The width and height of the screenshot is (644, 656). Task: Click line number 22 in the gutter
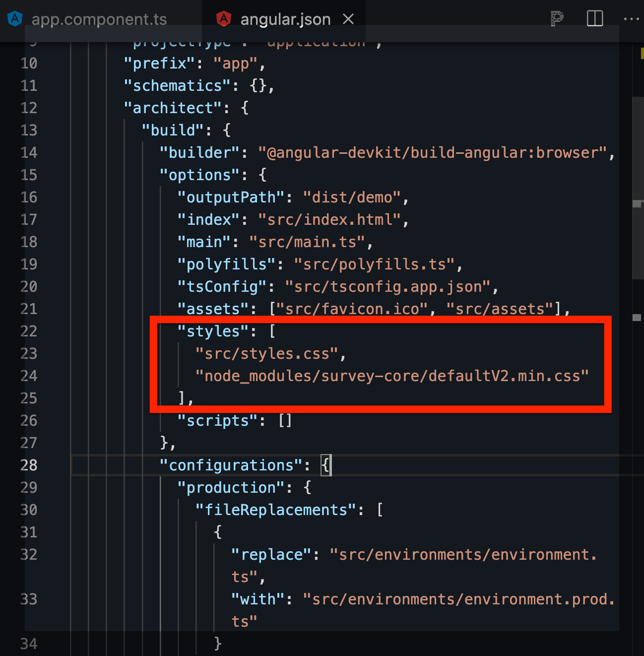pyautogui.click(x=28, y=331)
